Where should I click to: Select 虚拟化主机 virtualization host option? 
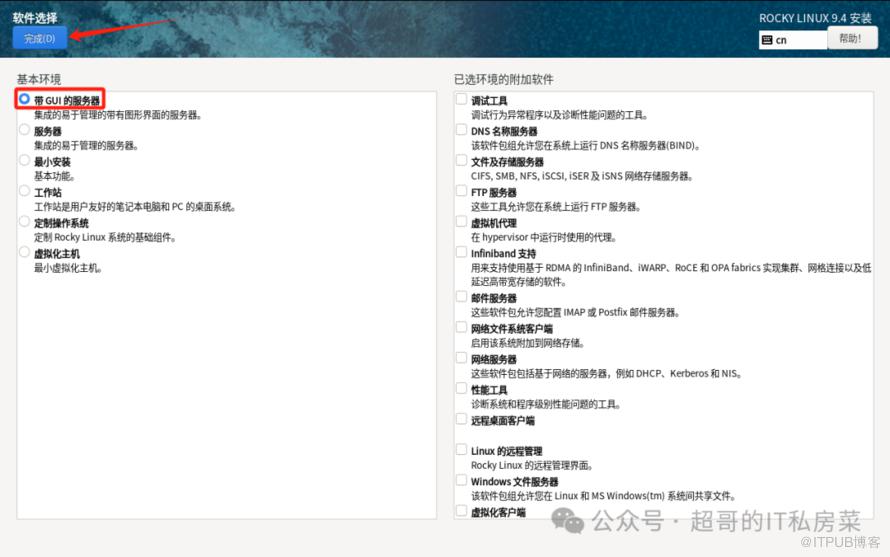tap(24, 253)
